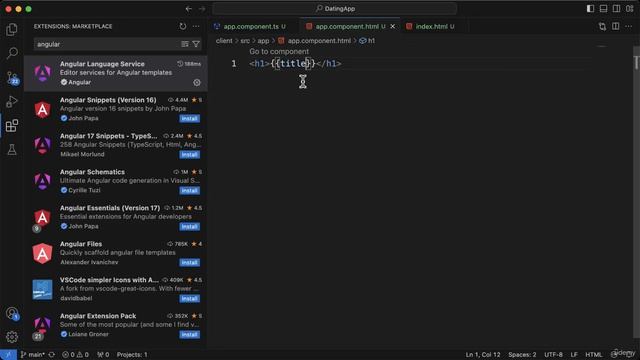Toggle the primary side bar layout icon
Viewport: 640px width, 360px height.
pos(590,9)
